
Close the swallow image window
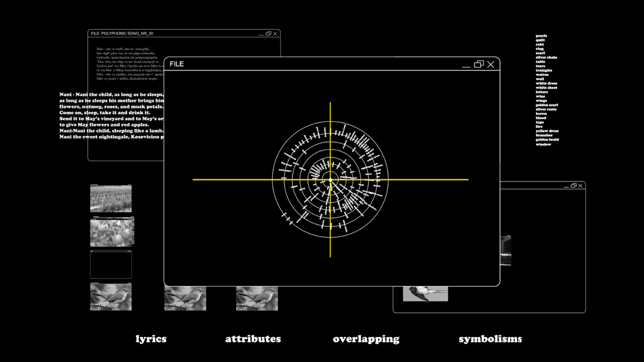pyautogui.click(x=580, y=186)
